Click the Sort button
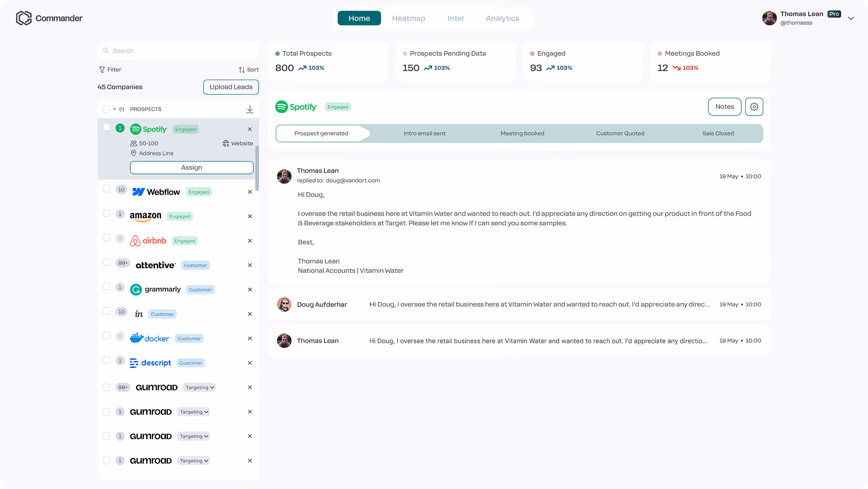Viewport: 868px width, 489px height. click(x=249, y=70)
